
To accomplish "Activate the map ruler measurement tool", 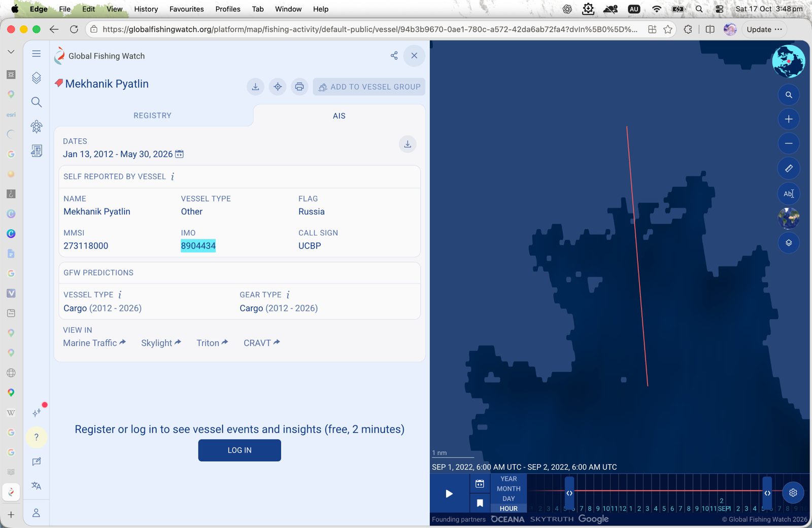I will coord(789,168).
